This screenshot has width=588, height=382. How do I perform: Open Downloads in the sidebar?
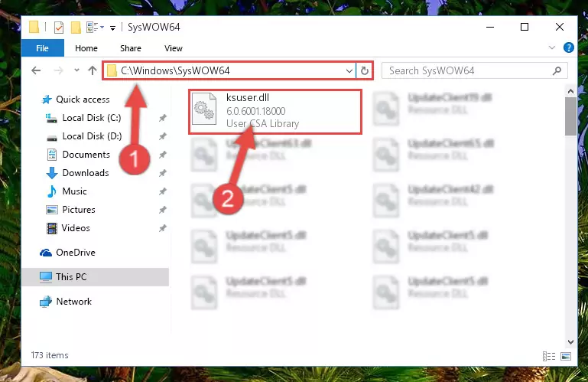(x=78, y=173)
